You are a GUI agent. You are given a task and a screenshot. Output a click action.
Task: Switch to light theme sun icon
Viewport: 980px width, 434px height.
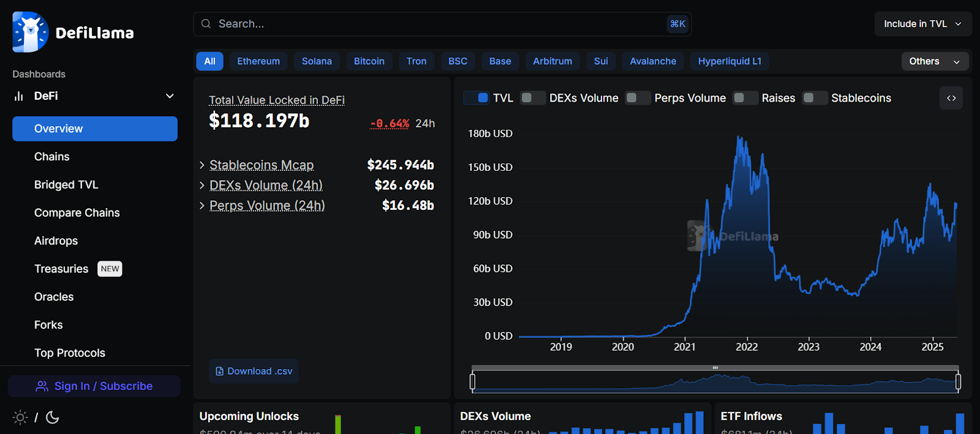click(20, 417)
